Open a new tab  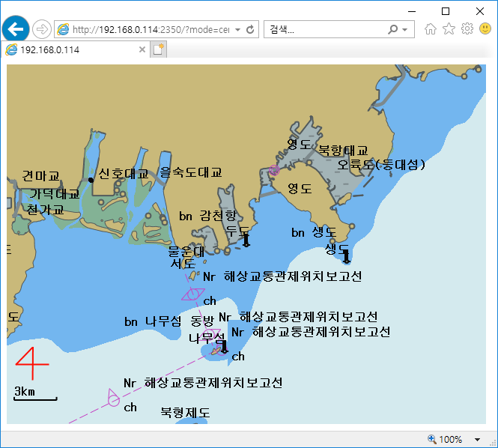158,49
